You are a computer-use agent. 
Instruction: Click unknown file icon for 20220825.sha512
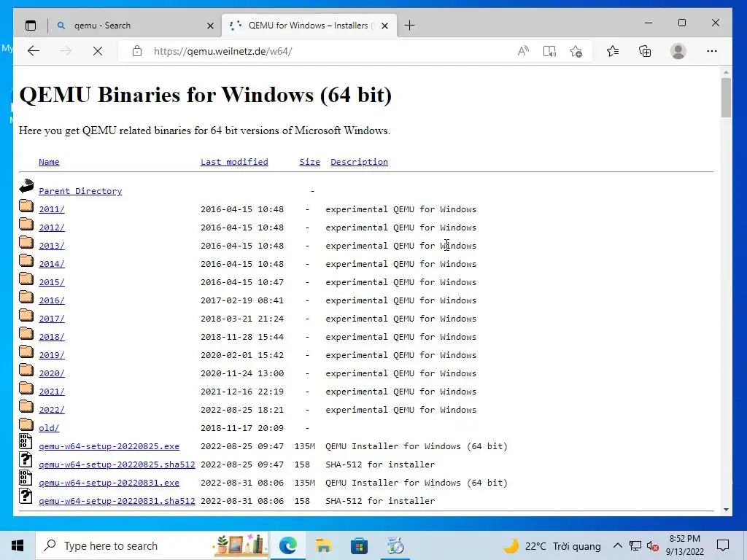click(26, 459)
